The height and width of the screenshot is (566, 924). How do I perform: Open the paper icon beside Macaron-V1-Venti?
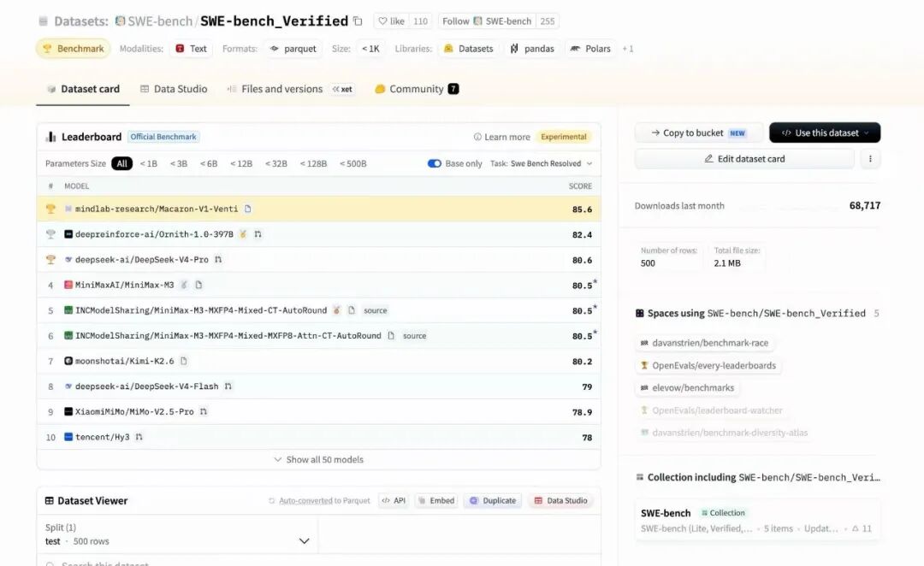[x=248, y=209]
